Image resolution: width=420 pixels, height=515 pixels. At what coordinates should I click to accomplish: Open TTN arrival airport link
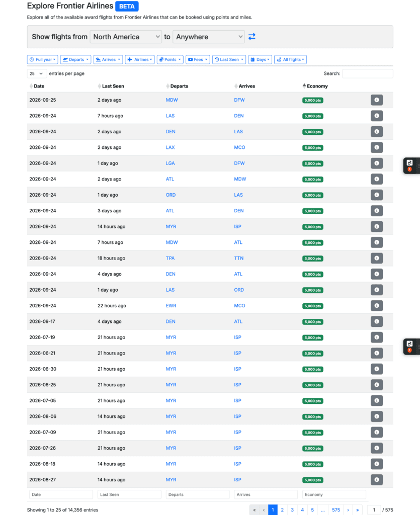click(x=239, y=258)
